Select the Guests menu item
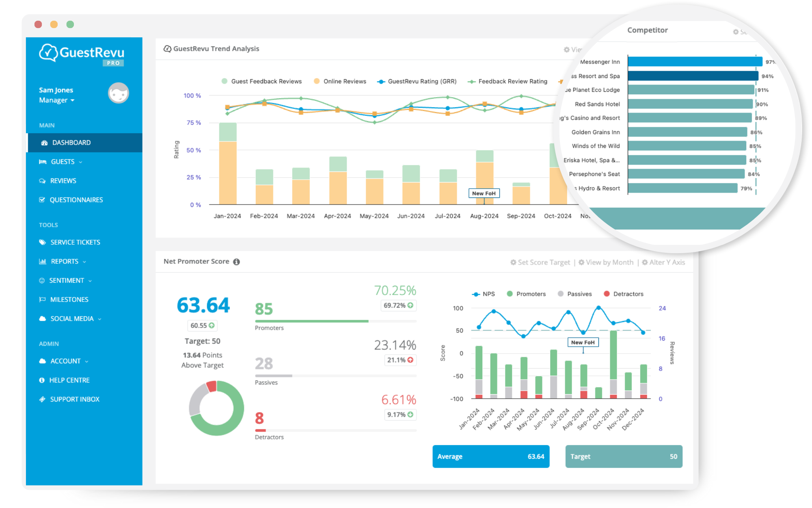 click(x=63, y=161)
